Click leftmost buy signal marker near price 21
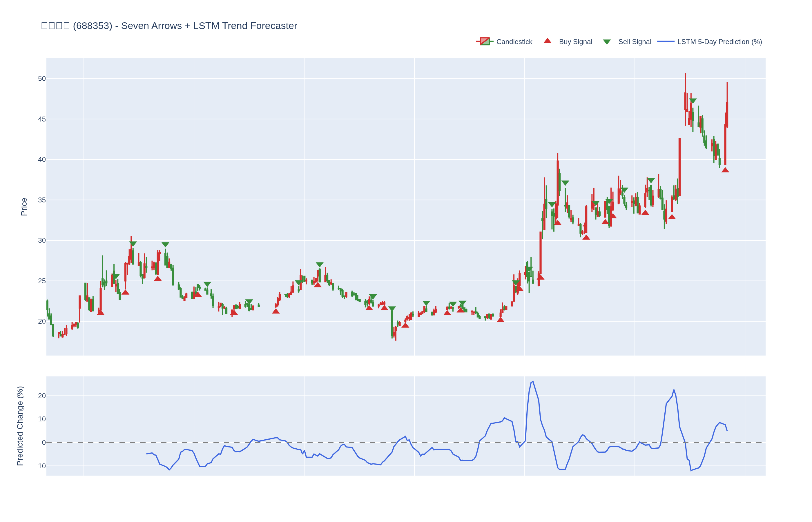 101,313
